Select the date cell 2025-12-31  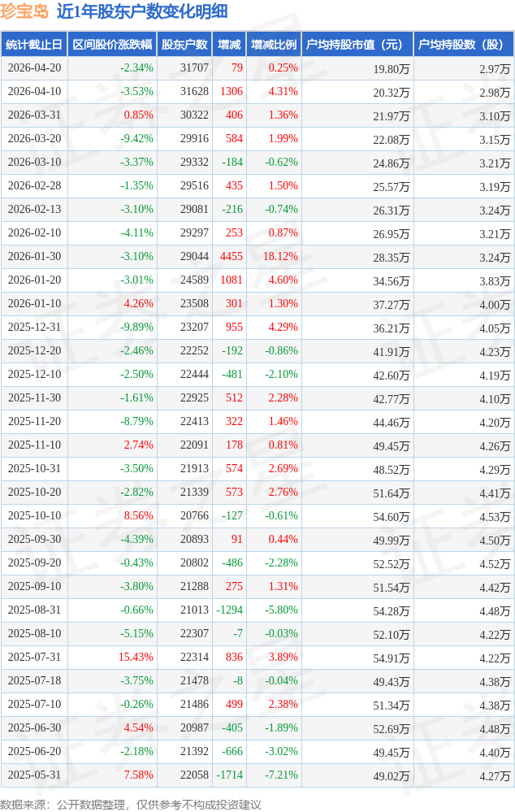click(x=34, y=327)
